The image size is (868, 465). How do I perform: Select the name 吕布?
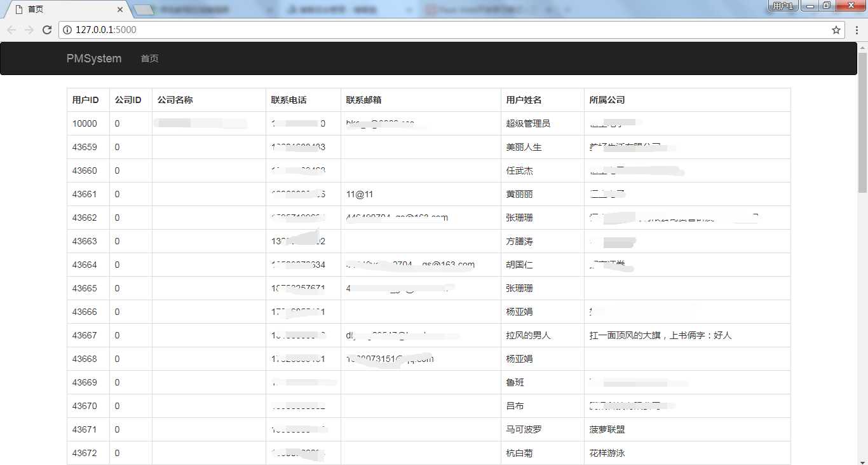[515, 406]
